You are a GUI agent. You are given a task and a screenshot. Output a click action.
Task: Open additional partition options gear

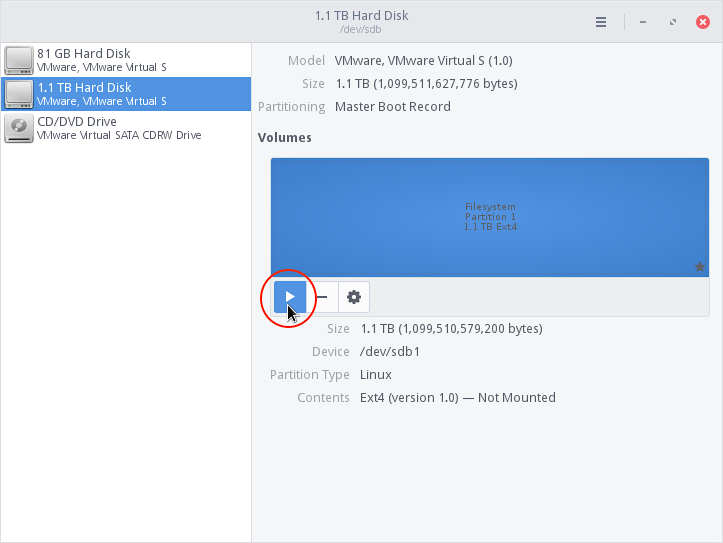pyautogui.click(x=354, y=297)
